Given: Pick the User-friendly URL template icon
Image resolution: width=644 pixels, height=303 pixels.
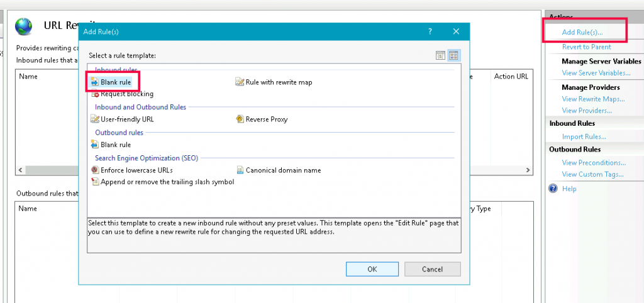Looking at the screenshot, I should [x=95, y=119].
